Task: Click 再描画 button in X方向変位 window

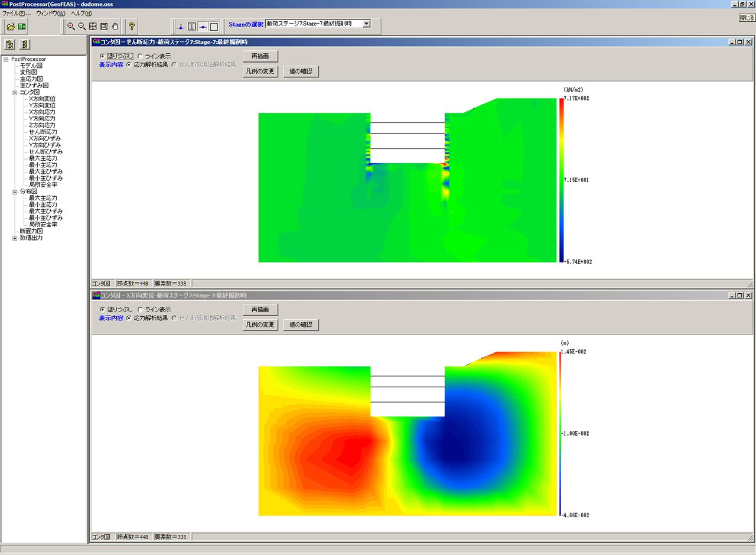Action: (x=260, y=310)
